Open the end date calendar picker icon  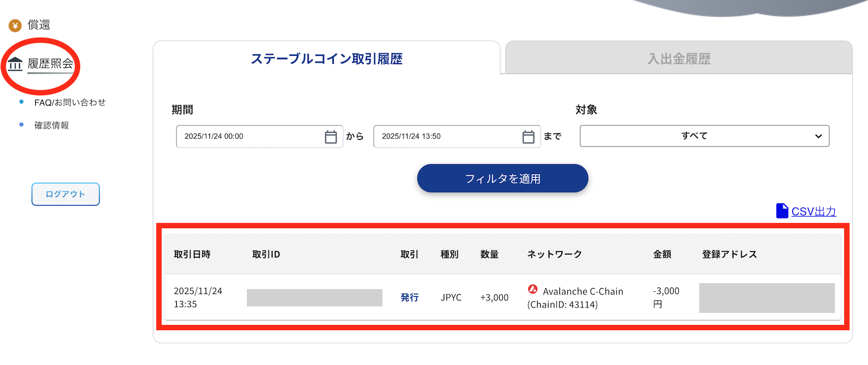528,137
